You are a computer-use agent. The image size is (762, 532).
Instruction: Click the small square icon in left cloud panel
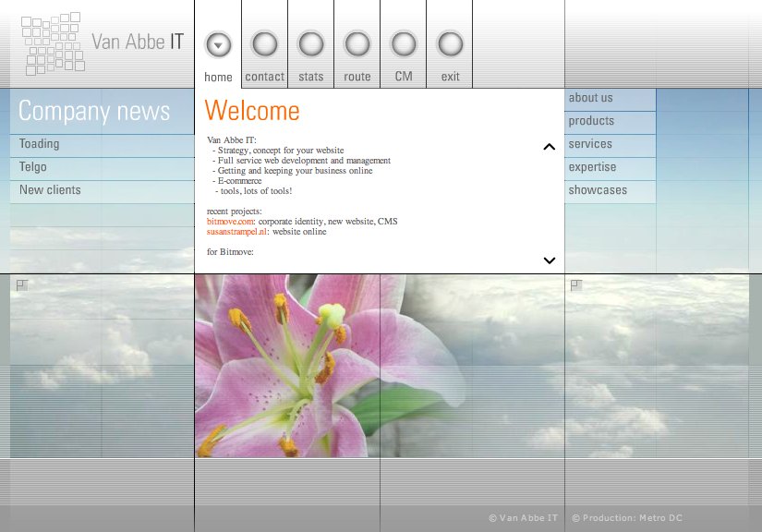click(21, 285)
